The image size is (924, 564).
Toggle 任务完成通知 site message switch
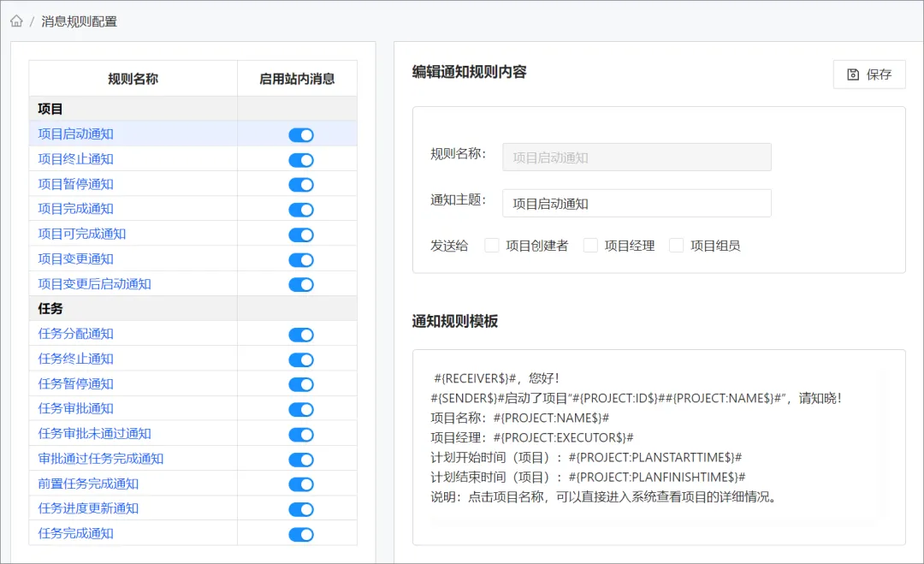click(x=301, y=535)
